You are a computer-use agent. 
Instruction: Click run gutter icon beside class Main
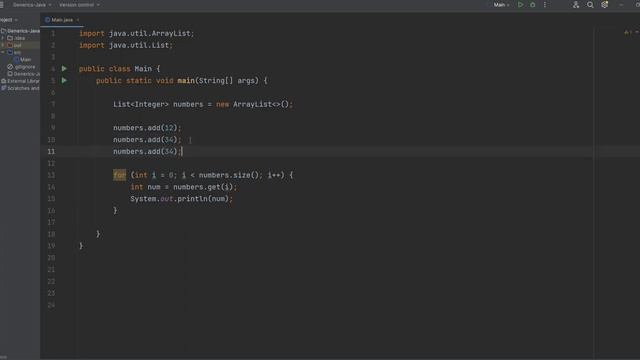64,69
